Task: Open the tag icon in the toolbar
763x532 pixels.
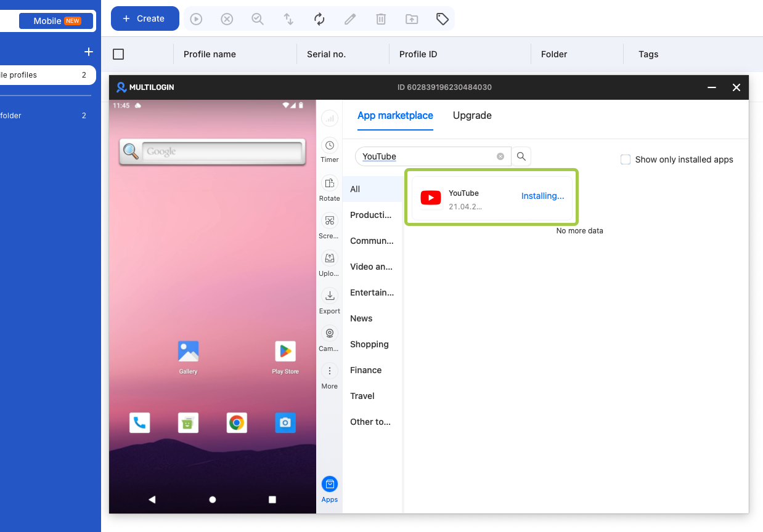Action: coord(443,18)
